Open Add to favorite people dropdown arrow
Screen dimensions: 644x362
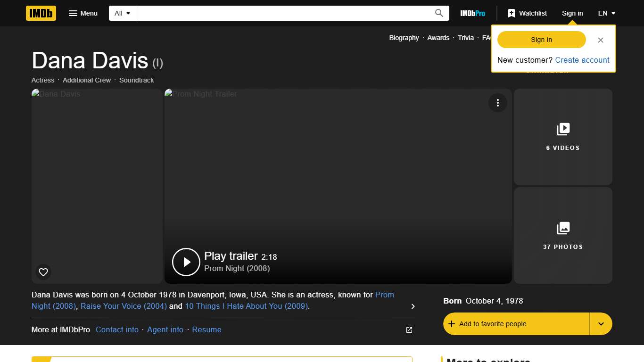601,324
